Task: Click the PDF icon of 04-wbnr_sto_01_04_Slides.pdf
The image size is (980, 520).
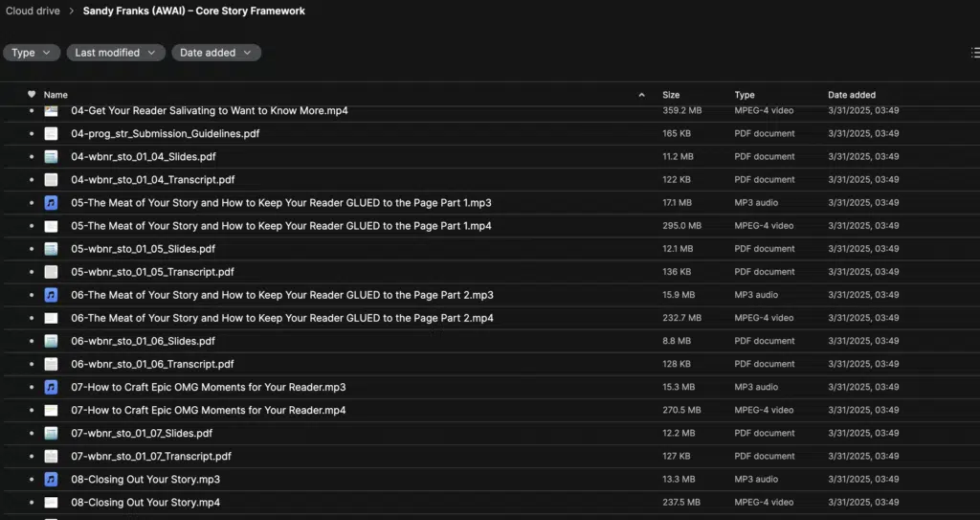Action: tap(52, 156)
